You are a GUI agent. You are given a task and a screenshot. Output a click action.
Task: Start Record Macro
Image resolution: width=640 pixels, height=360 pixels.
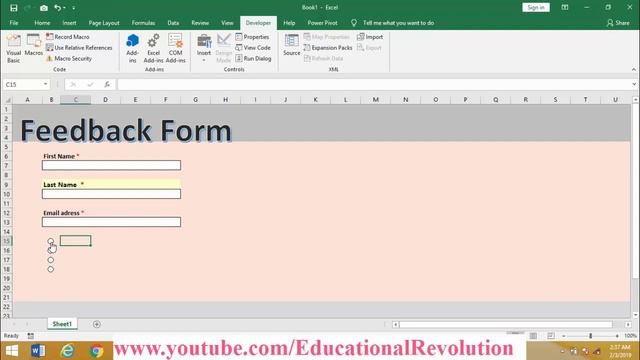67,37
